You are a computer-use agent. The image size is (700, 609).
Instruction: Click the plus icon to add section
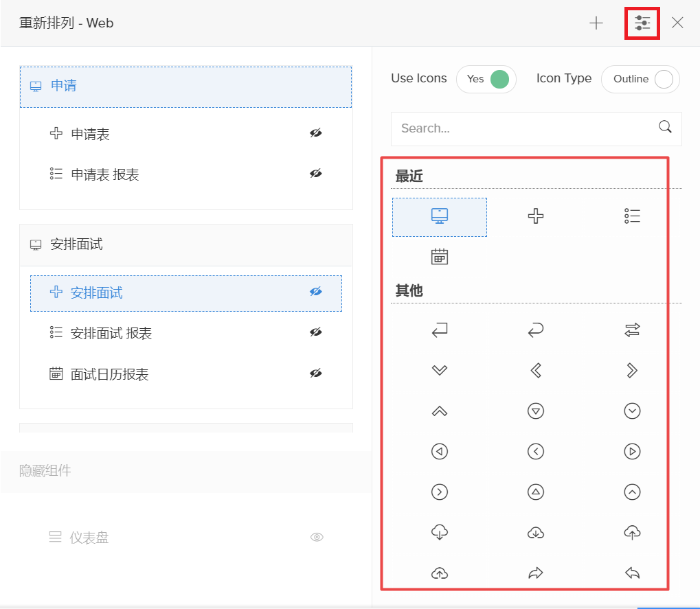tap(596, 23)
